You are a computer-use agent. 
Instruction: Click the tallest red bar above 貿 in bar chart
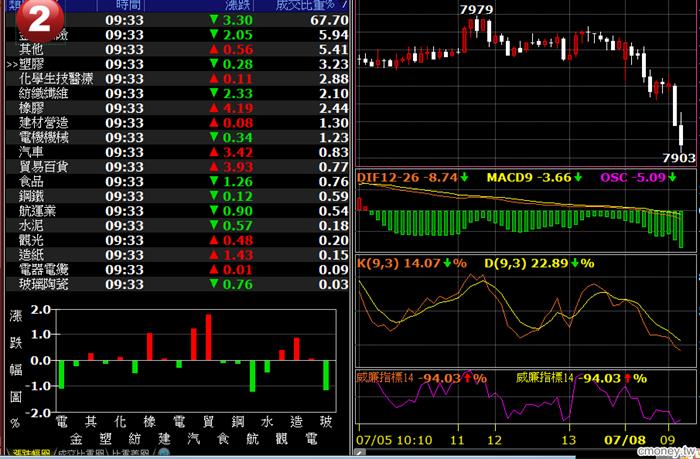click(208, 337)
